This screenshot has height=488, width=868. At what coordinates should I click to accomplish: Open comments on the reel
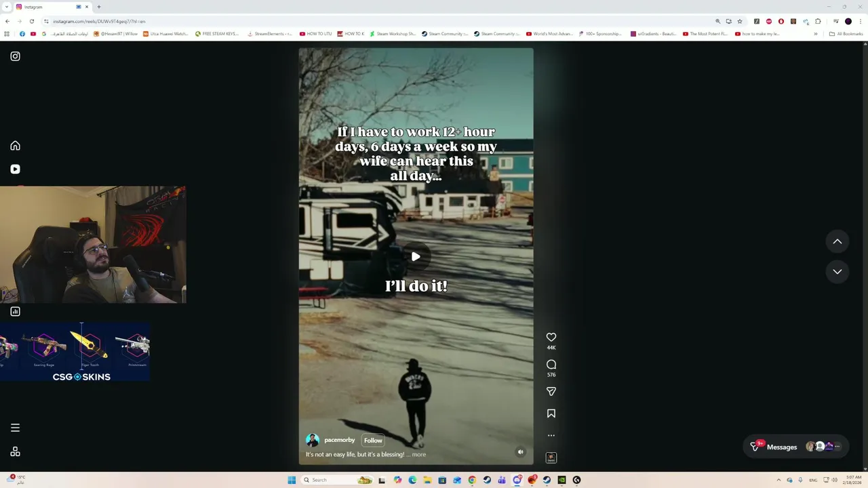[x=551, y=365]
